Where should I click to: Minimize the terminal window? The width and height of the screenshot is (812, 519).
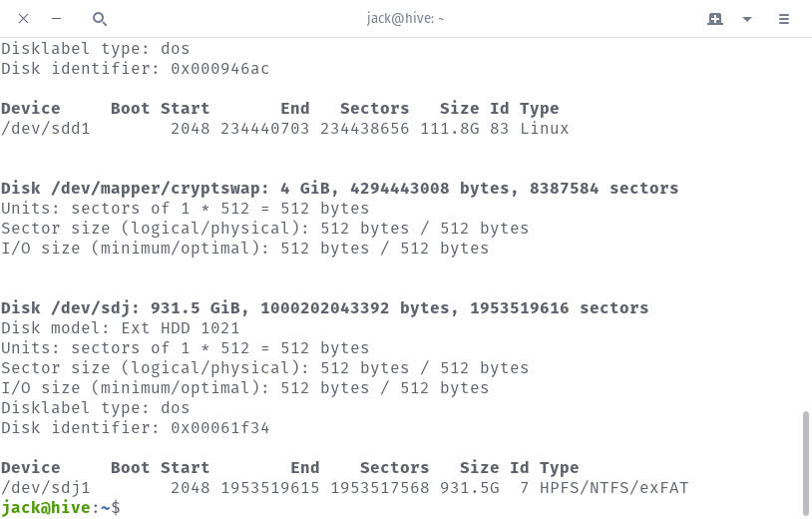tap(56, 19)
